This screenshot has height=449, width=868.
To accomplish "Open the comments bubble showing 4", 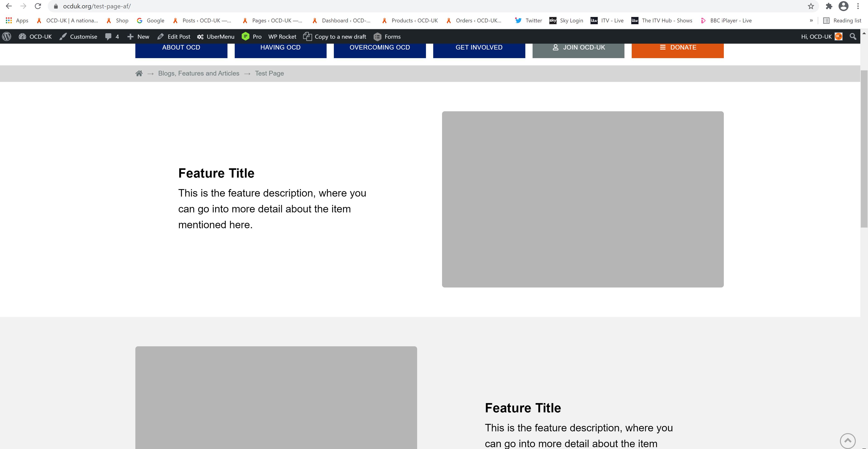I will point(112,37).
